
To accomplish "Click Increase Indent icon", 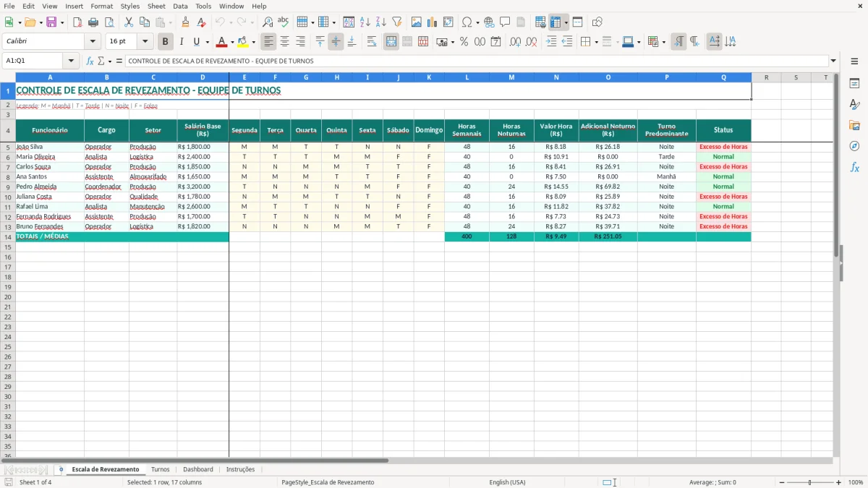I will point(551,42).
